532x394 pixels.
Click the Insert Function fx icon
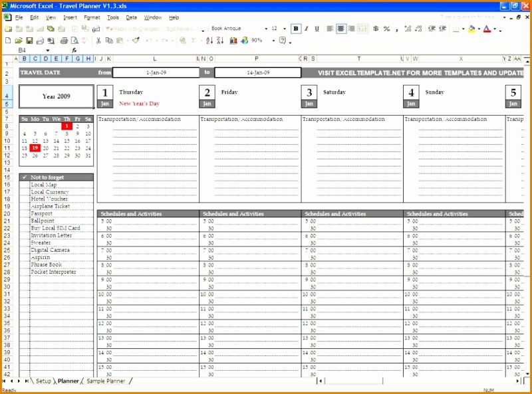click(74, 50)
